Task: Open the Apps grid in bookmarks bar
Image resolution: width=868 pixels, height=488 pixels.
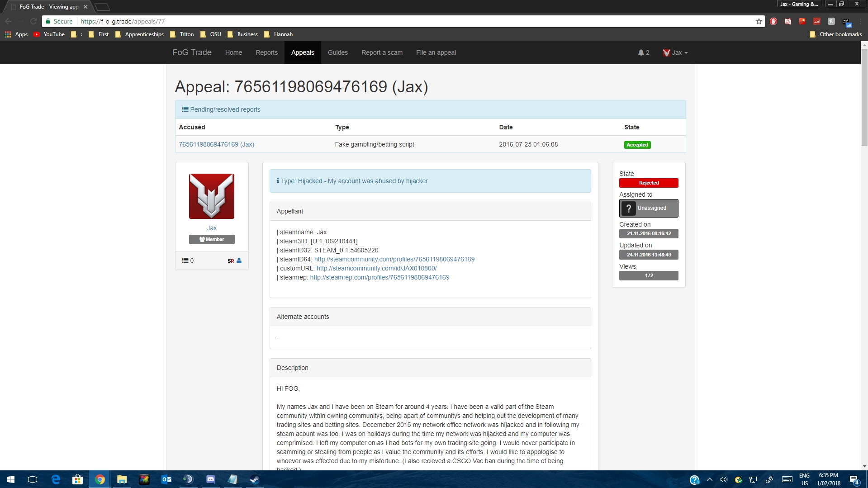Action: tap(16, 34)
